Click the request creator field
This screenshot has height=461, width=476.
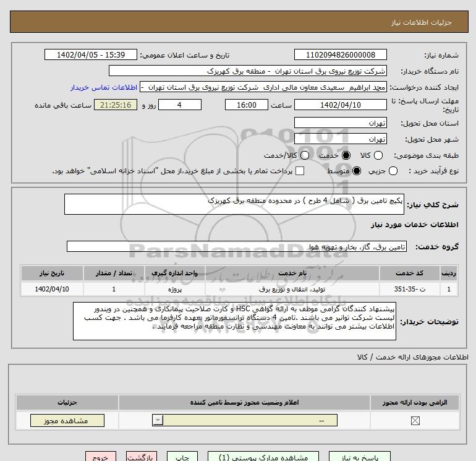click(x=263, y=87)
